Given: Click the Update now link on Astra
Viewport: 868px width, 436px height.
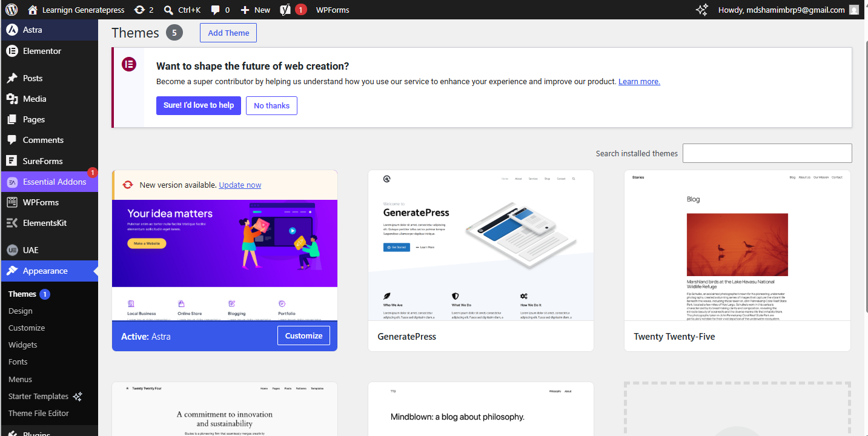Looking at the screenshot, I should [x=240, y=185].
